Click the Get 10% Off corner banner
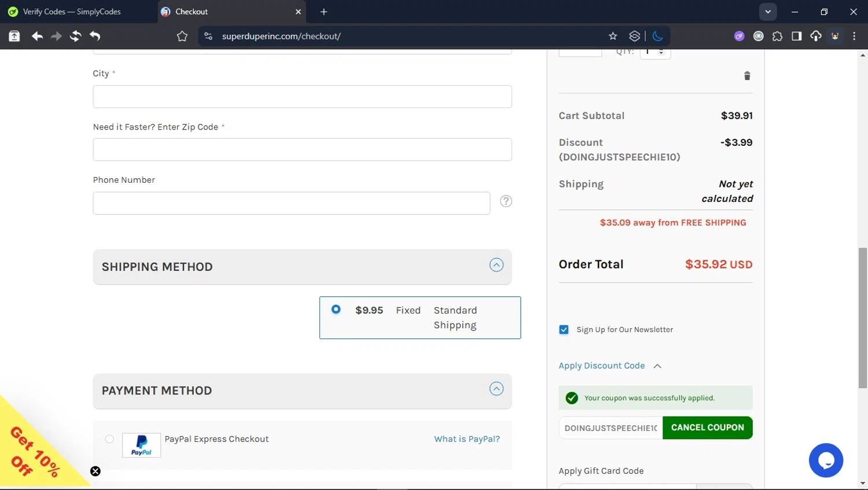 36,451
